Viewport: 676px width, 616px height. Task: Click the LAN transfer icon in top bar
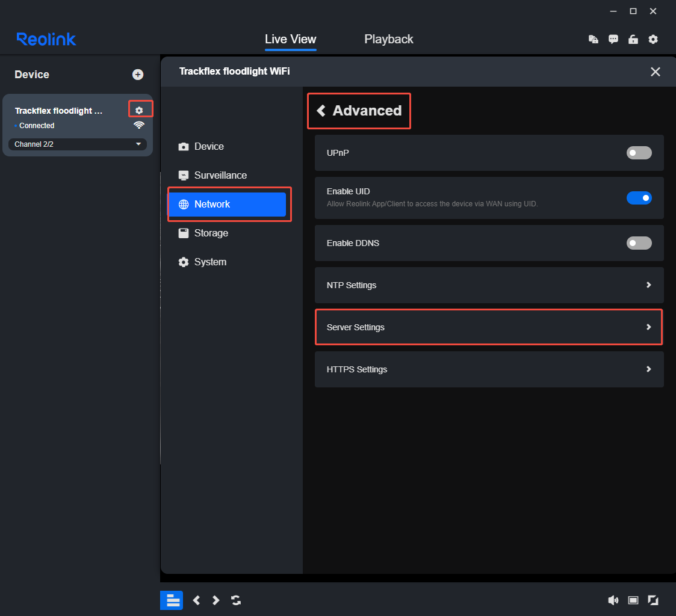593,39
